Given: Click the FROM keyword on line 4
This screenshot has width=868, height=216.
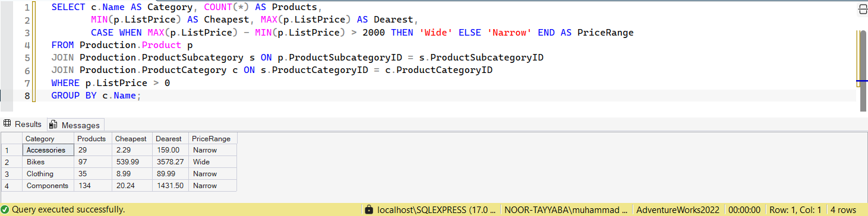Looking at the screenshot, I should tap(63, 45).
